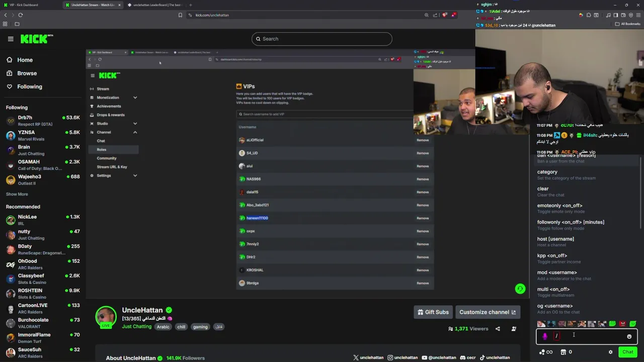This screenshot has height=362, width=644.
Task: Open the chat shop icon
Action: pos(563,352)
